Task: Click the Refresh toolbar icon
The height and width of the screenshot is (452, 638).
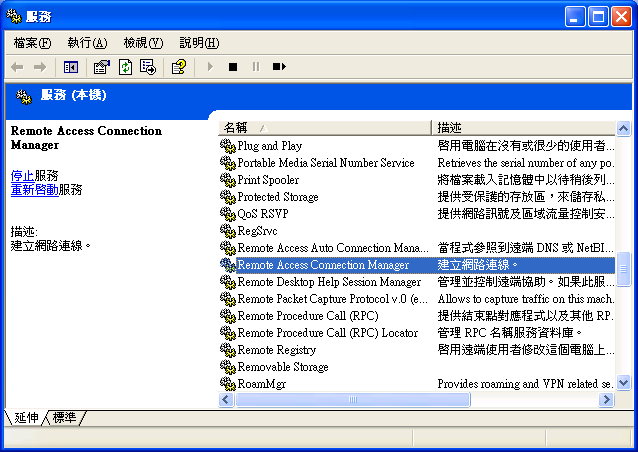Action: click(125, 67)
